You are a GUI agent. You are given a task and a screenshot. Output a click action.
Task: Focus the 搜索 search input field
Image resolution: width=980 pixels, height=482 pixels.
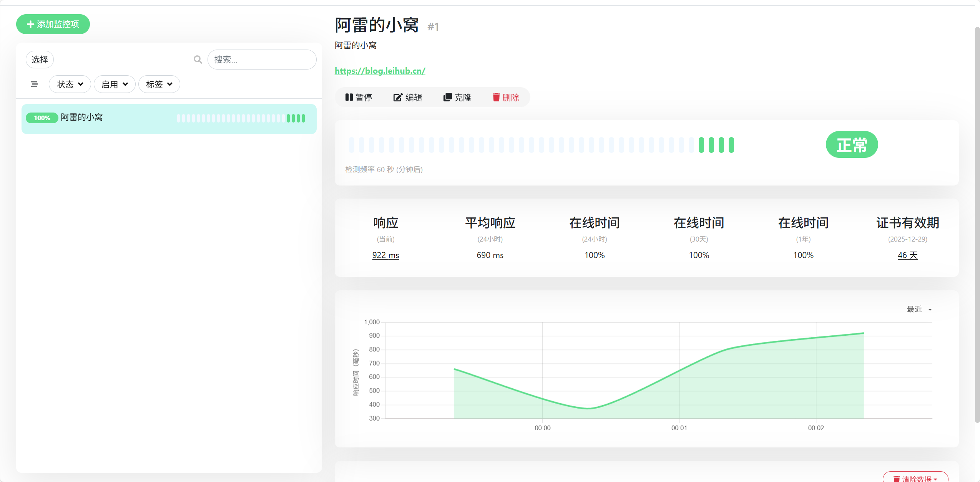[x=262, y=60]
